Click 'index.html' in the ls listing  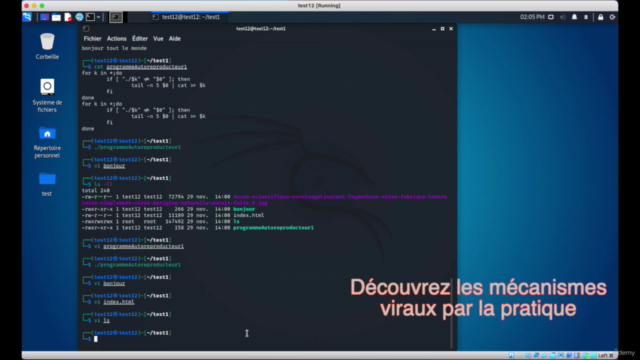[x=249, y=215]
